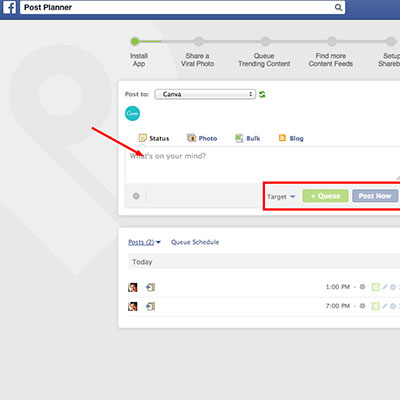Switch to the Bulk tab
The height and width of the screenshot is (400, 400).
(x=247, y=138)
